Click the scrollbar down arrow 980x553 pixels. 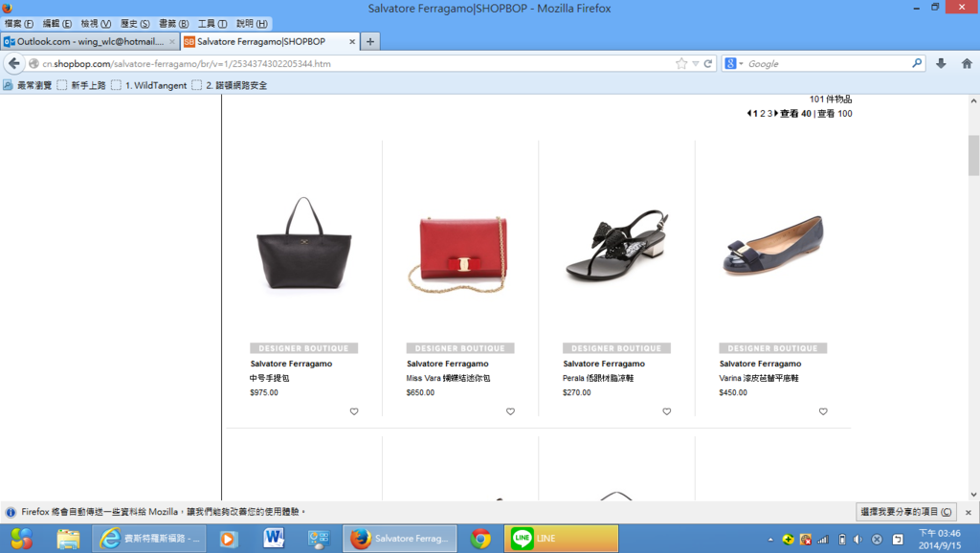[x=973, y=495]
